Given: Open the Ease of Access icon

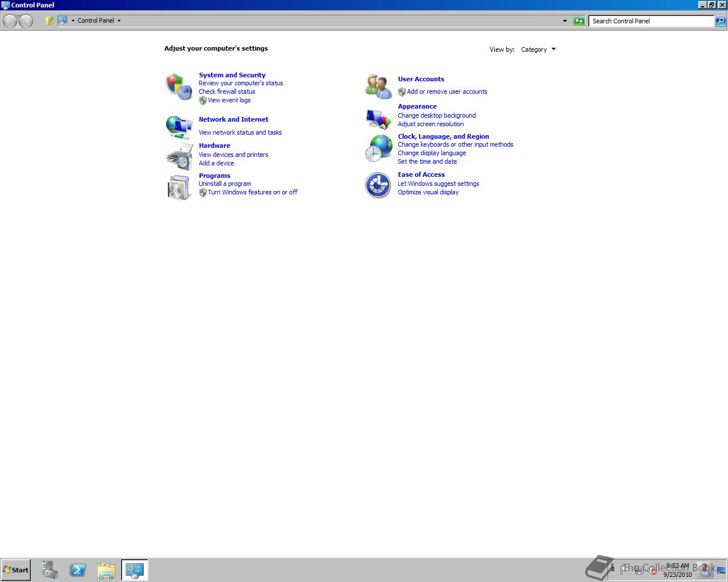Looking at the screenshot, I should tap(378, 185).
